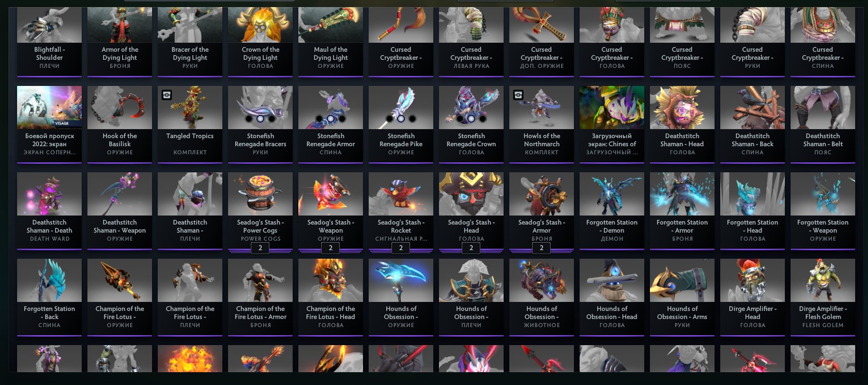Click gem sockets on Stonefish Renegade Bracers
This screenshot has height=385, width=868.
(260, 119)
